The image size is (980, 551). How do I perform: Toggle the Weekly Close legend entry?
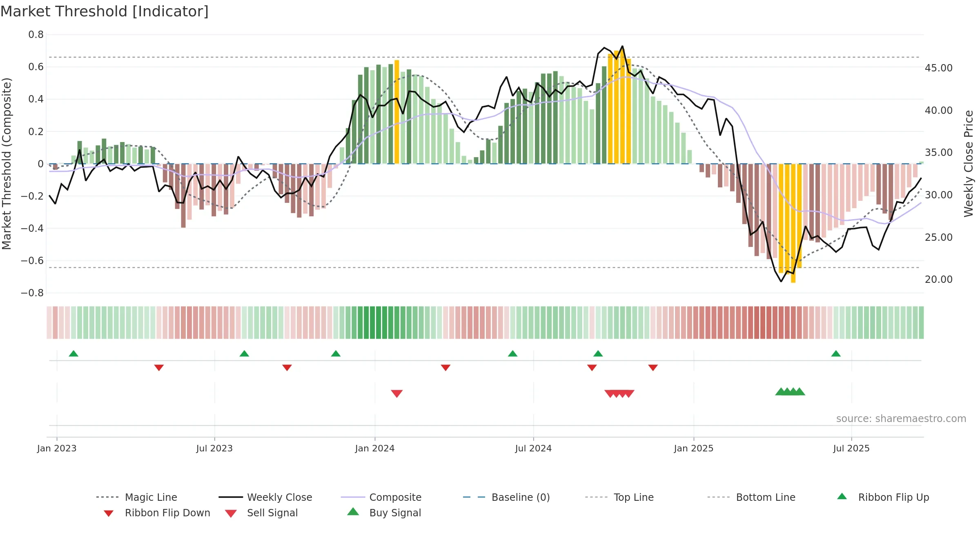(x=265, y=497)
